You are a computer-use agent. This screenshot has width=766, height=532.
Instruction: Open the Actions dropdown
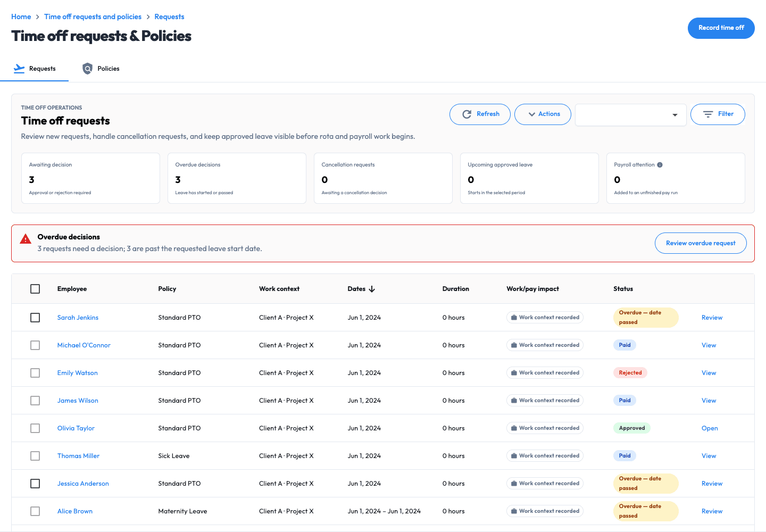point(543,114)
